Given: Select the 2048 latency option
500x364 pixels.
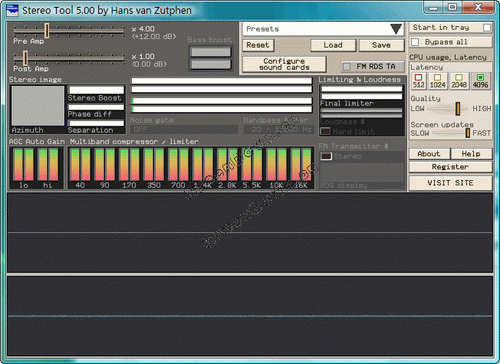Looking at the screenshot, I should 459,81.
